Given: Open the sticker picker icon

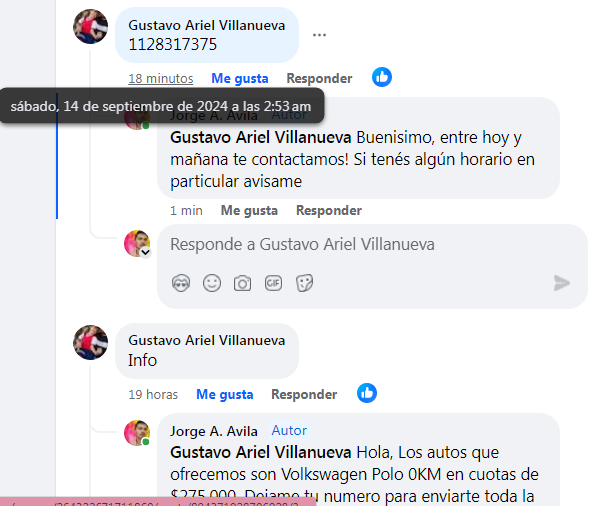Looking at the screenshot, I should (x=304, y=283).
